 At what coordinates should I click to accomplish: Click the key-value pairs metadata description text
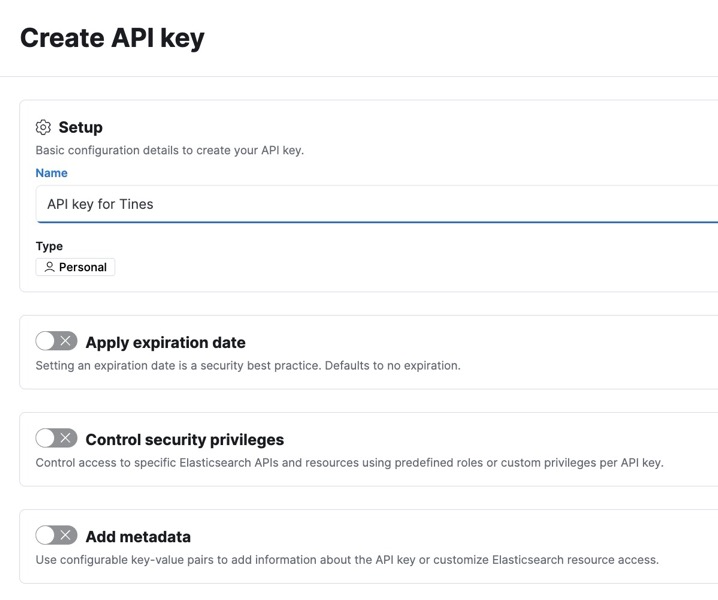pos(347,559)
